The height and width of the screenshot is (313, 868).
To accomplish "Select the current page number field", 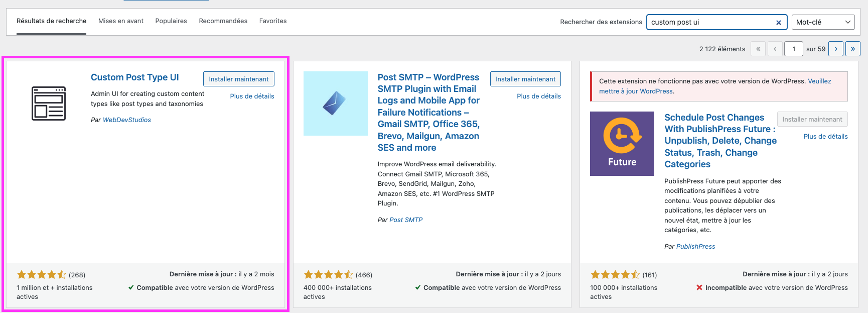I will click(x=794, y=49).
